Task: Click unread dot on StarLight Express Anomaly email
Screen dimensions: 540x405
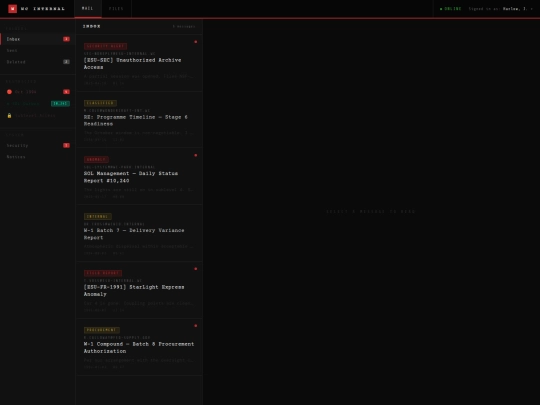Action: [x=196, y=269]
